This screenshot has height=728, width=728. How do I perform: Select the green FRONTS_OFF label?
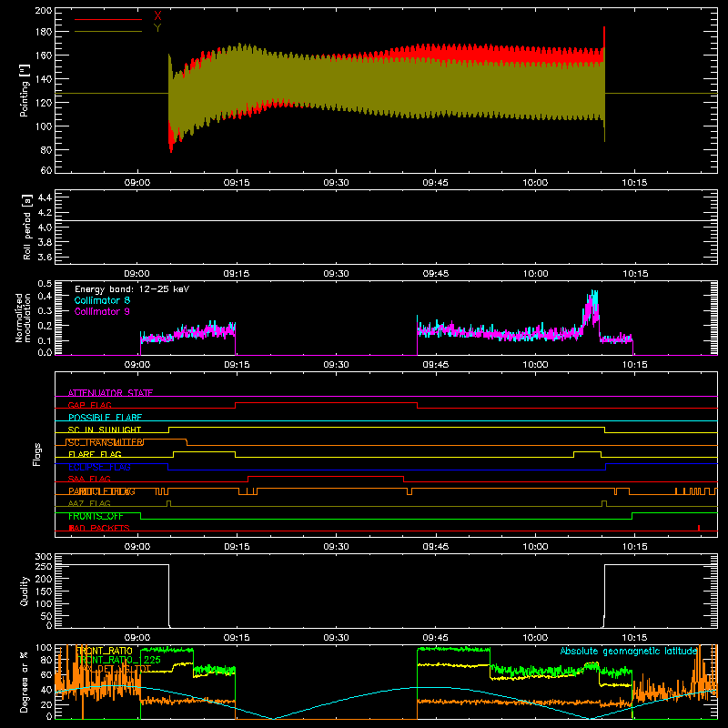96,516
